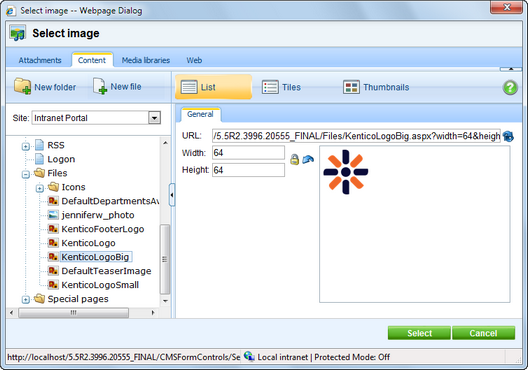This screenshot has height=370, width=528.
Task: Click the Logon page icon
Action: pyautogui.click(x=40, y=159)
